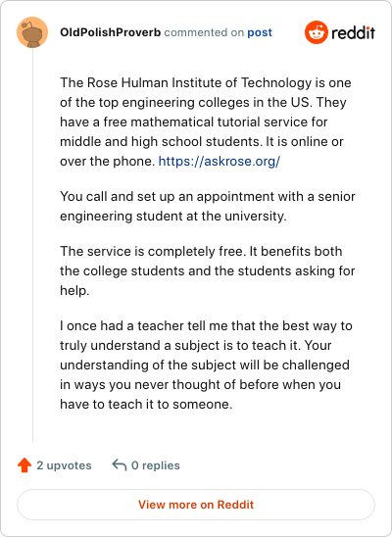Open the https://askrose.org/ link
The width and height of the screenshot is (392, 537).
point(220,161)
